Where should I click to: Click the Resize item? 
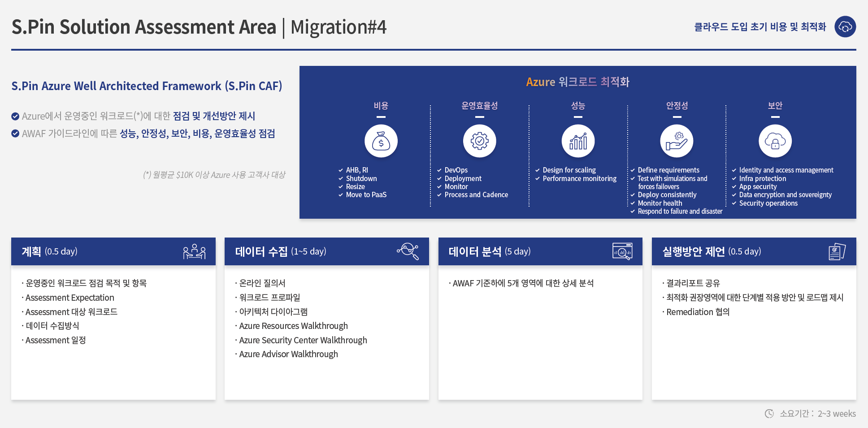[356, 186]
